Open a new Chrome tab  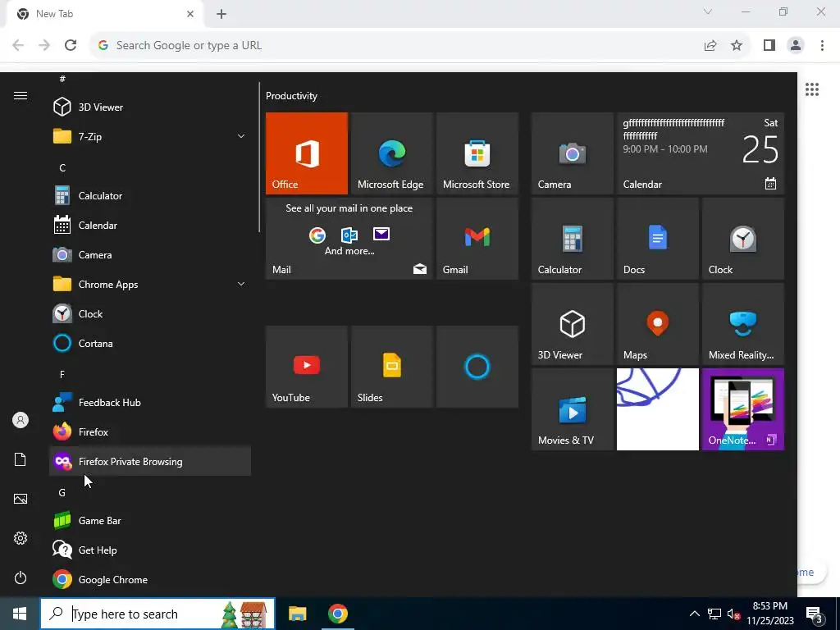coord(221,14)
